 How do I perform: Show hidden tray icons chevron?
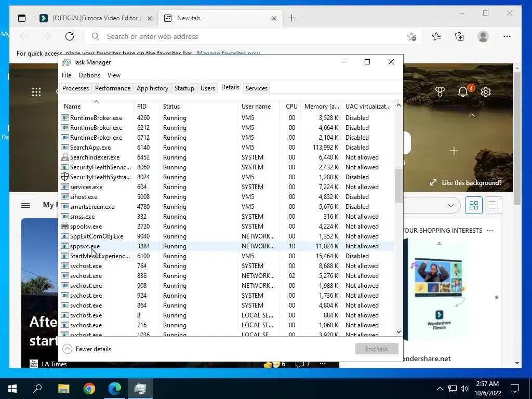pyautogui.click(x=440, y=389)
